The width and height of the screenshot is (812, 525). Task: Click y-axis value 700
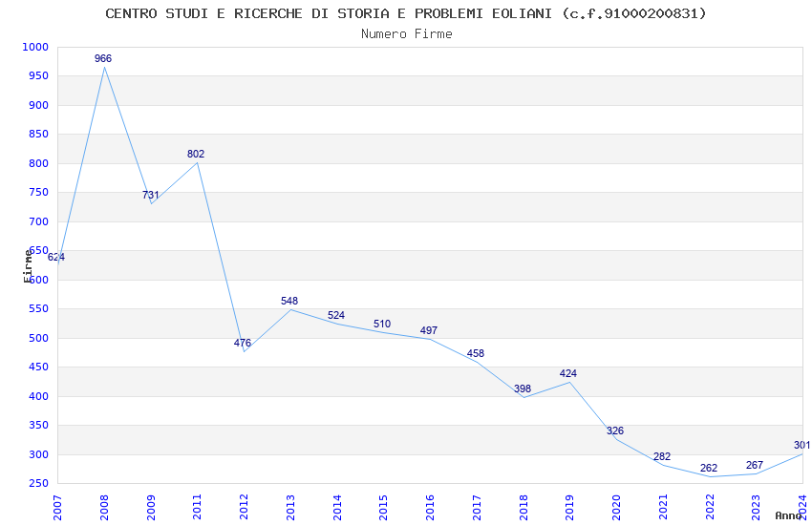[38, 221]
